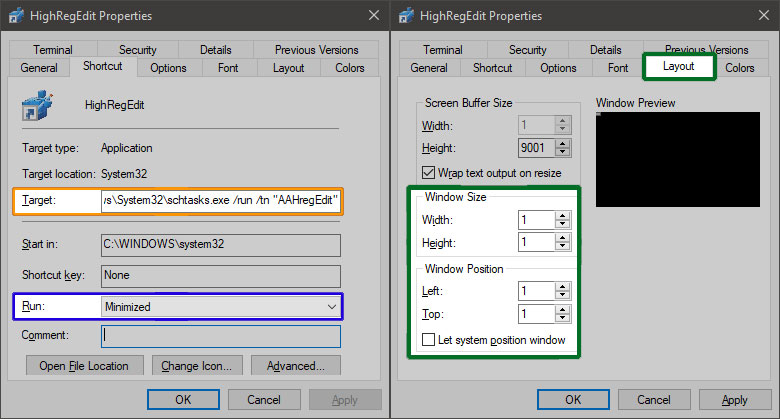Click Shortcut key field showing None
Screen dimensions: 780x419
(x=221, y=276)
